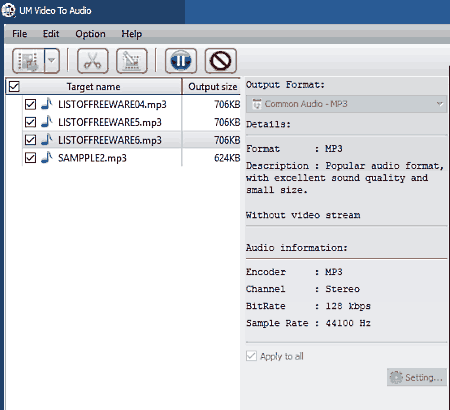The width and height of the screenshot is (450, 410).
Task: Select the LISTOFFREEWARE6.mp3 row
Action: click(x=132, y=140)
